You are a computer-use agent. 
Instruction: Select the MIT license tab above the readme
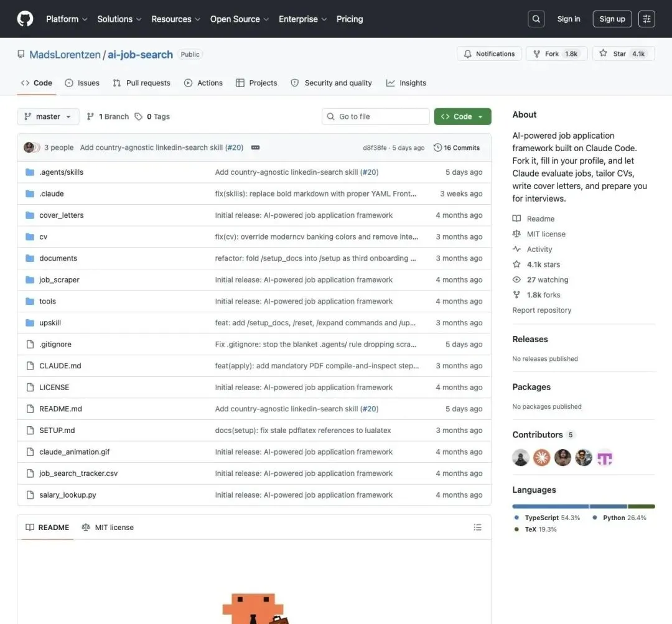[x=108, y=527]
